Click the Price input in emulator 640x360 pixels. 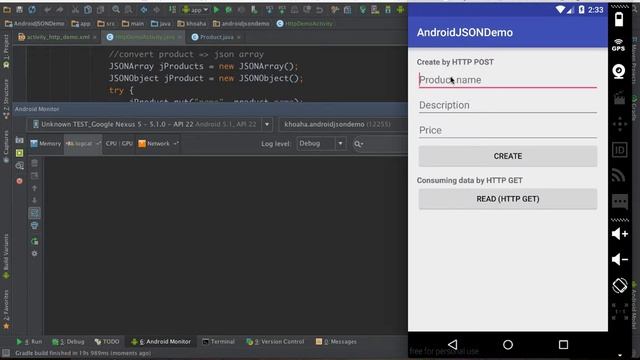(508, 130)
